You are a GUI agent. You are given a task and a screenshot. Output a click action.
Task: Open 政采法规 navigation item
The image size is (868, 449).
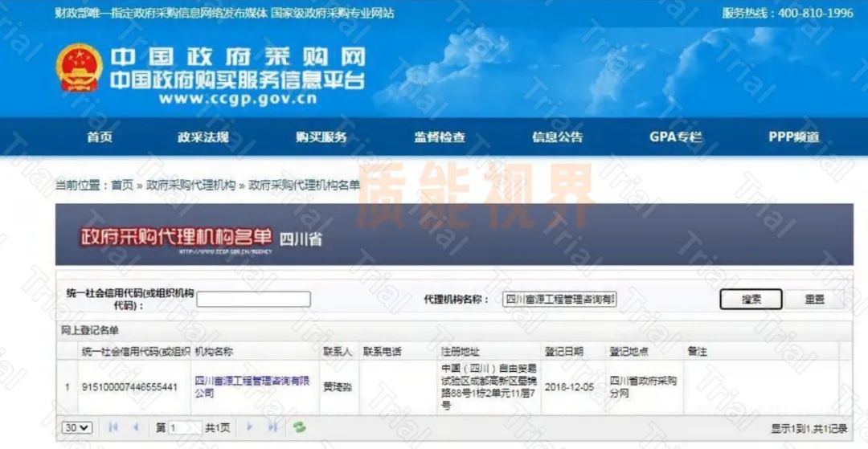[x=203, y=137]
